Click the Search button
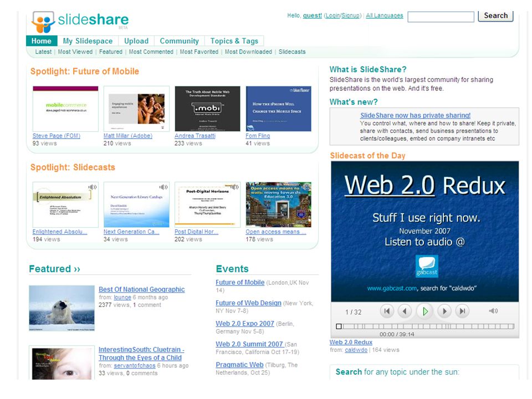Viewport: 532px width, 399px height. tap(495, 16)
